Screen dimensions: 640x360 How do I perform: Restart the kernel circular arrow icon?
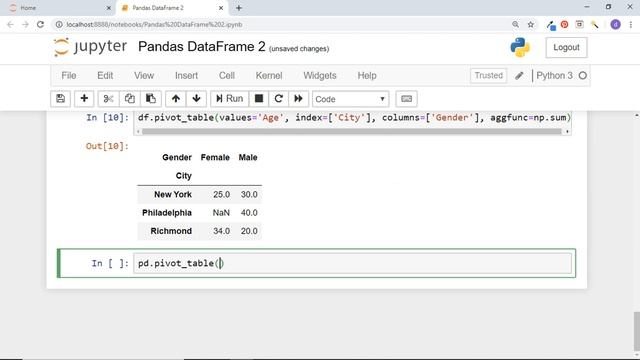pos(279,99)
